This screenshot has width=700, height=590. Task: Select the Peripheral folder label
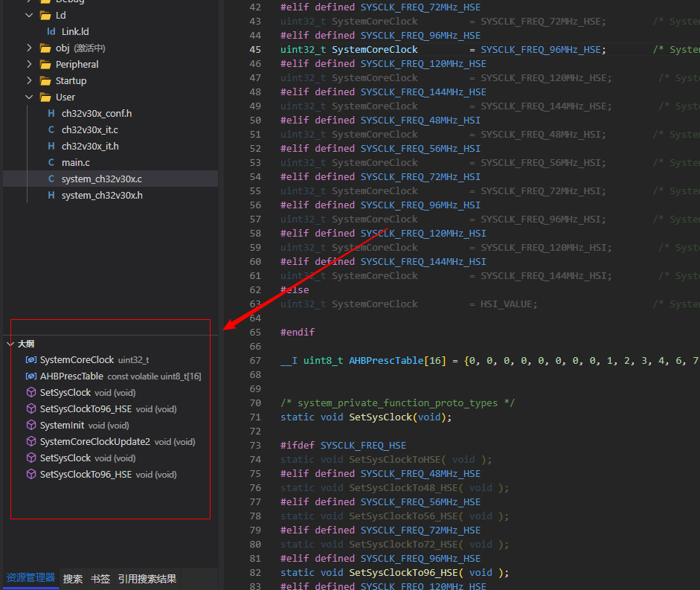click(x=77, y=64)
